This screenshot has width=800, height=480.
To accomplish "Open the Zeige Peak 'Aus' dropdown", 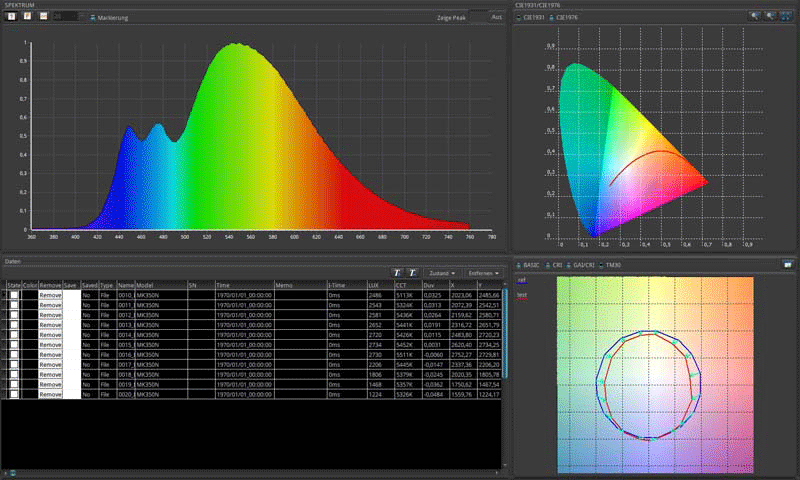I will [494, 18].
